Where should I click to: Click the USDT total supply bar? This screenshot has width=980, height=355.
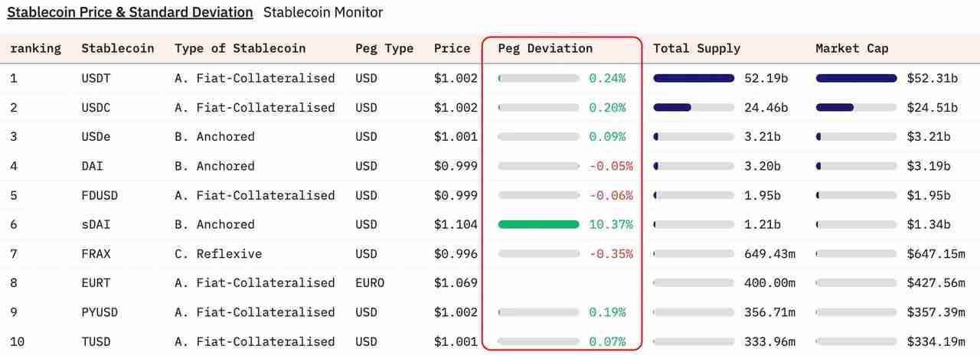click(694, 78)
